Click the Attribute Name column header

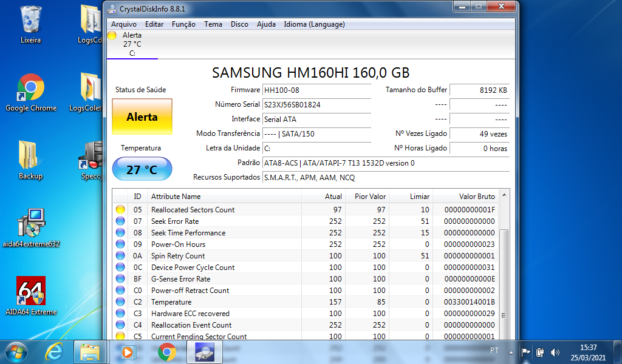(x=224, y=197)
